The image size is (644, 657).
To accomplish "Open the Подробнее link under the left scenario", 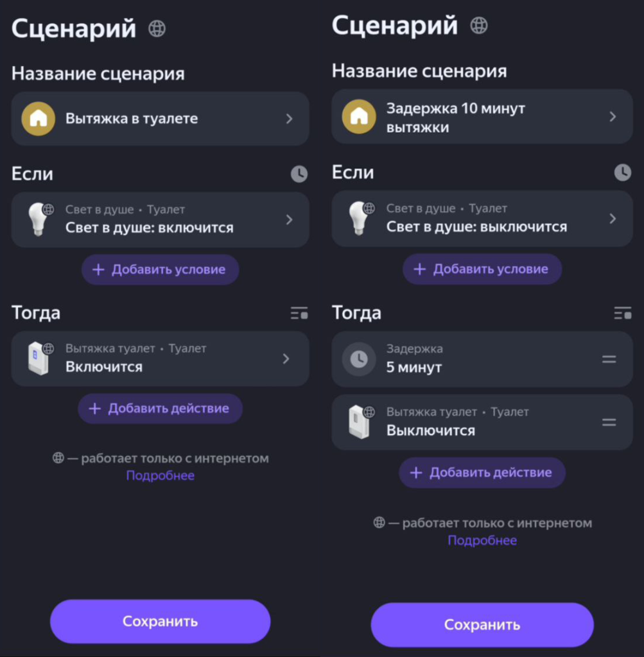I will 160,475.
